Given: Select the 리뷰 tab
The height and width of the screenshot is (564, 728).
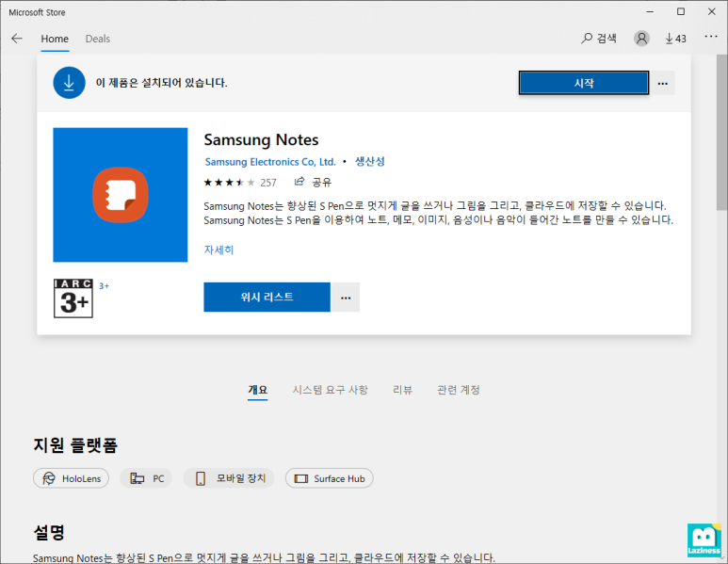Looking at the screenshot, I should (402, 390).
